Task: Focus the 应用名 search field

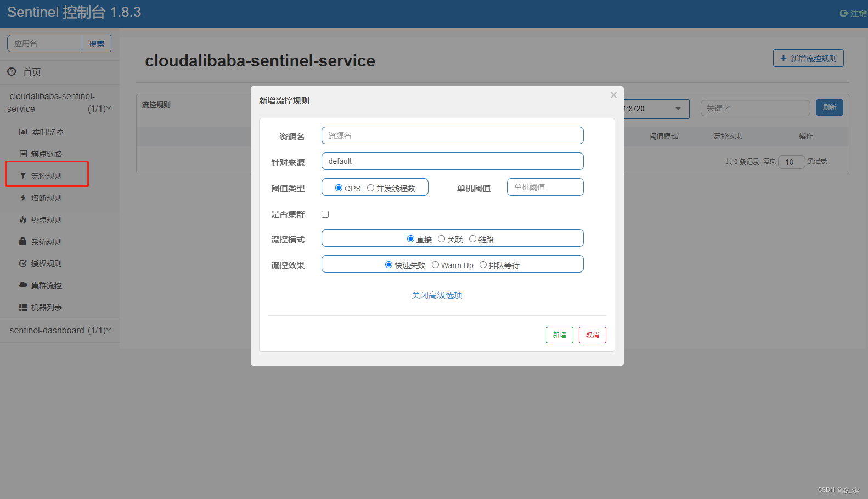Action: (45, 43)
